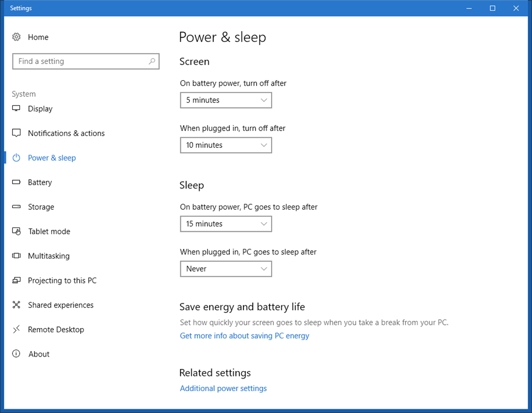Click the Multitasking icon
Viewport: 532px width, 413px height.
pyautogui.click(x=16, y=255)
